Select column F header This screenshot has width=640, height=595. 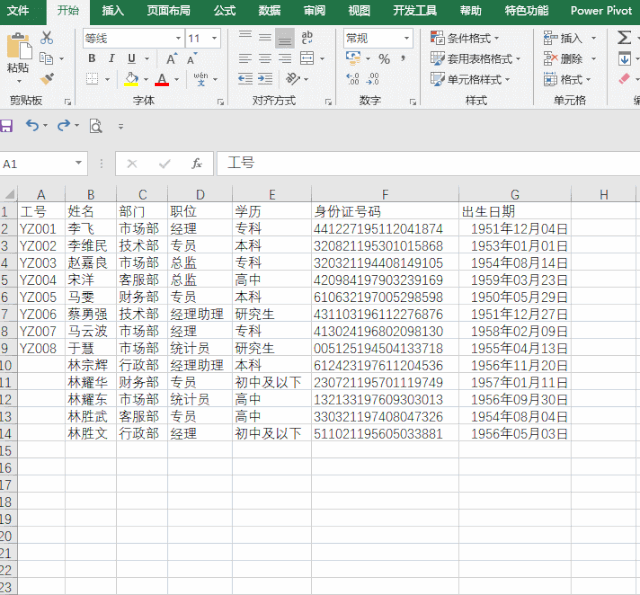point(385,195)
